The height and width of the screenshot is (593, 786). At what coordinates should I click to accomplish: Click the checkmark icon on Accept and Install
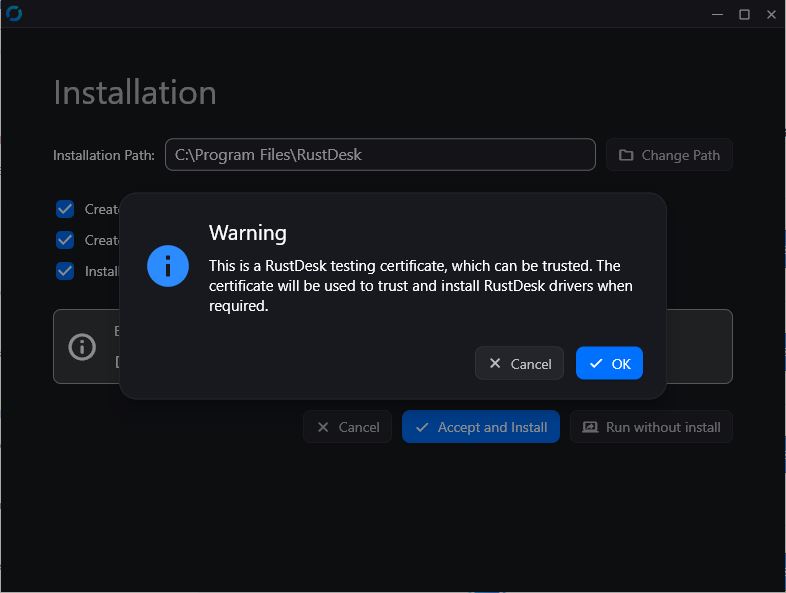(422, 427)
